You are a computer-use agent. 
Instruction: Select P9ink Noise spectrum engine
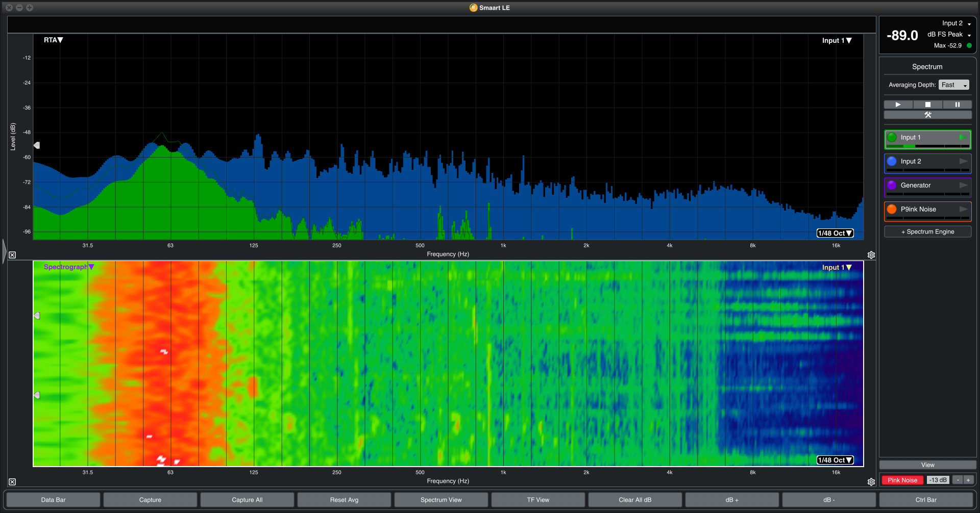pyautogui.click(x=927, y=211)
